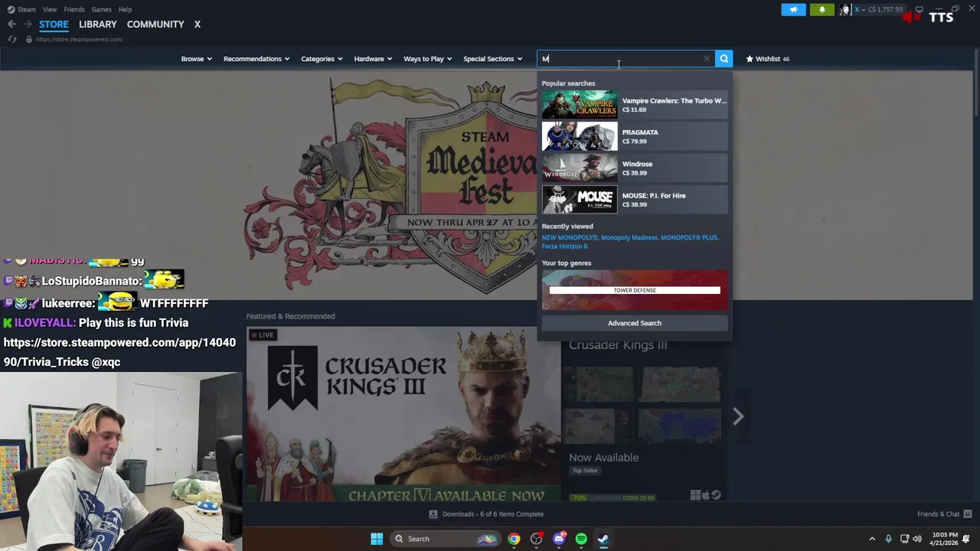This screenshot has width=980, height=551.
Task: Expand the Hardware dropdown
Action: click(373, 59)
